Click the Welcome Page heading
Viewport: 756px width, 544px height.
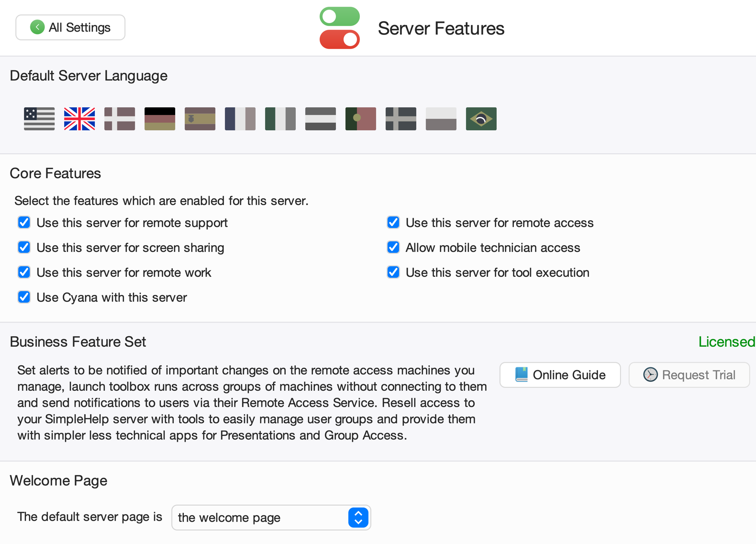click(58, 481)
